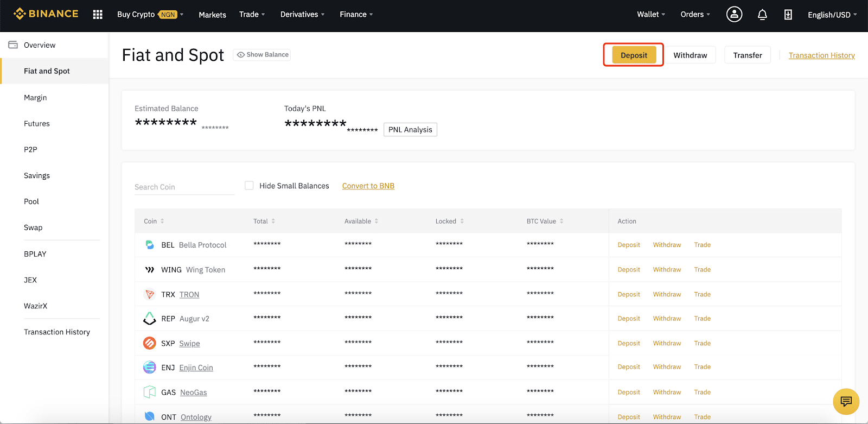Select Overview in the sidebar
Image resolution: width=868 pixels, height=424 pixels.
40,45
